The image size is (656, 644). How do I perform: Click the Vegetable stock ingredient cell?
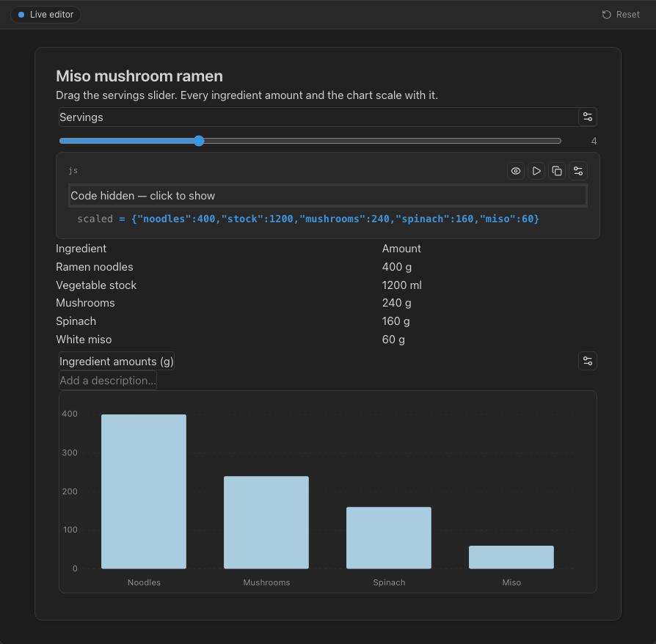tap(96, 285)
